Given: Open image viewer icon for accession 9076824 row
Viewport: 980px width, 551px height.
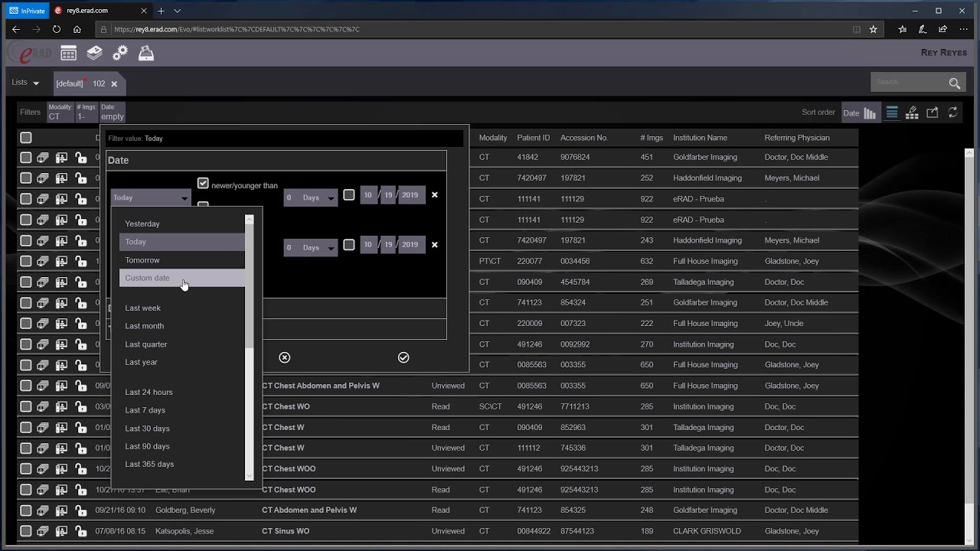Looking at the screenshot, I should pos(43,157).
